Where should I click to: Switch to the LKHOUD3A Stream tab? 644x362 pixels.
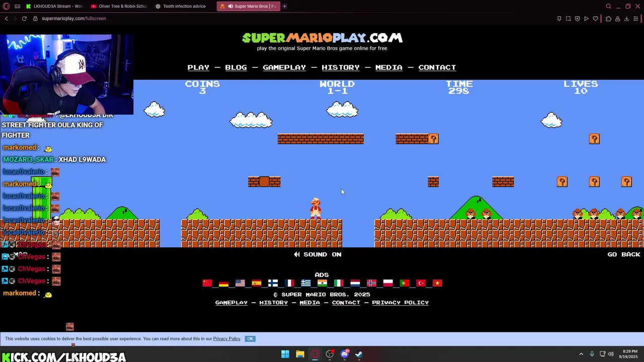pos(54,6)
